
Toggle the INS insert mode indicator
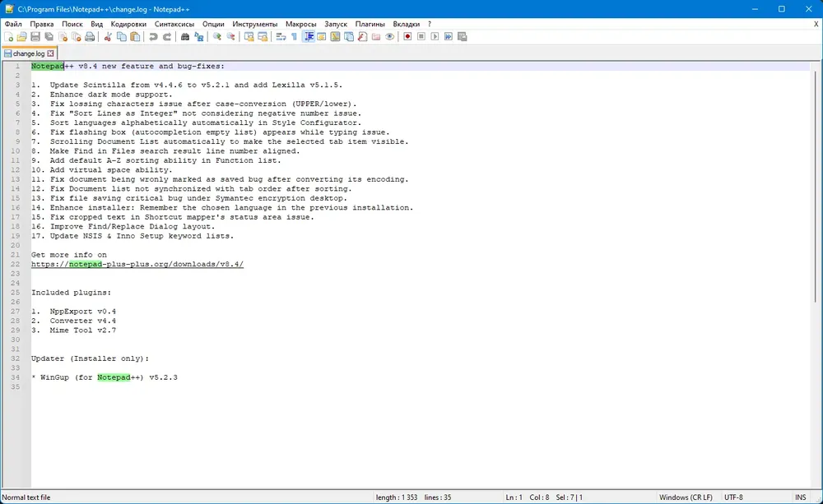click(801, 497)
